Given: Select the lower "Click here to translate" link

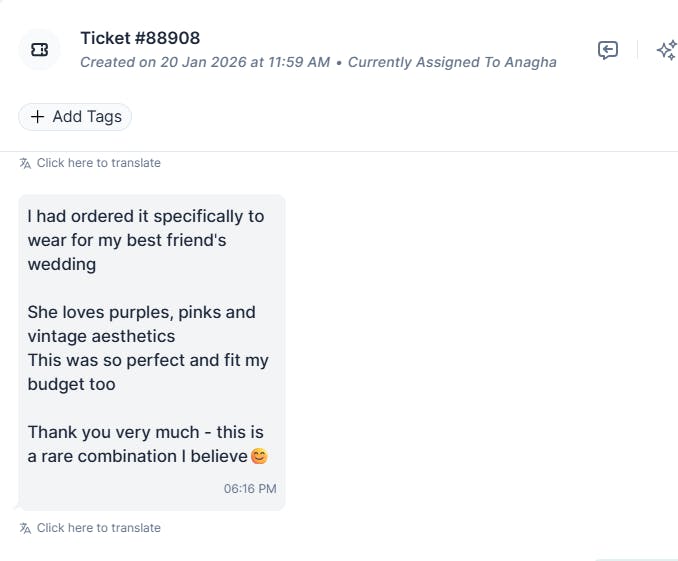Looking at the screenshot, I should tap(98, 528).
